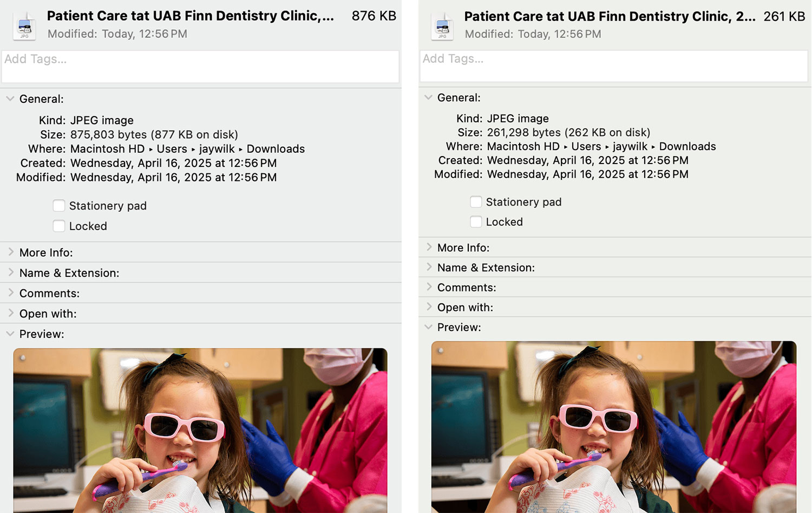812x513 pixels.
Task: Expand Open with in the right panel
Action: (x=429, y=307)
